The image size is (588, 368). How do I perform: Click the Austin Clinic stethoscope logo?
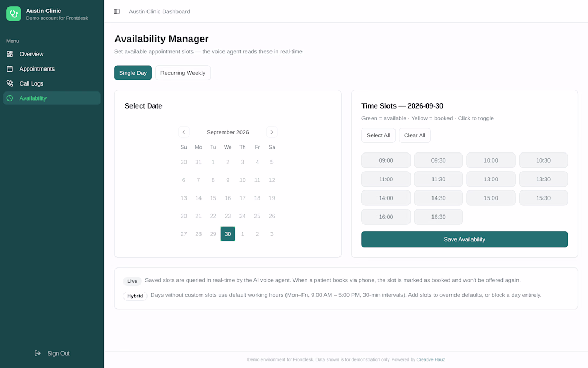point(14,14)
